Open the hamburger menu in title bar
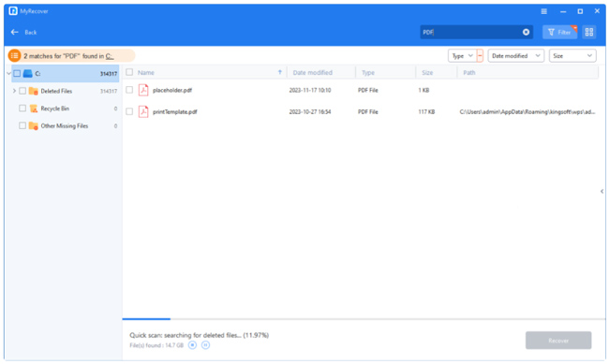This screenshot has height=364, width=609. [x=543, y=11]
